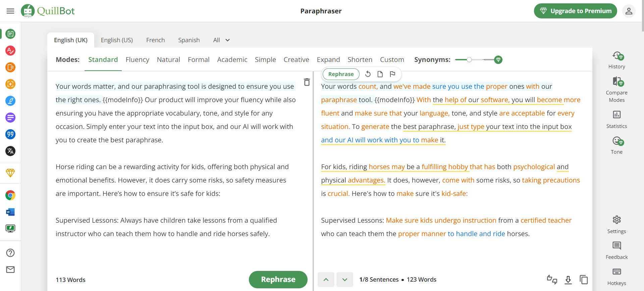
Task: Open the History panel
Action: pyautogui.click(x=616, y=60)
